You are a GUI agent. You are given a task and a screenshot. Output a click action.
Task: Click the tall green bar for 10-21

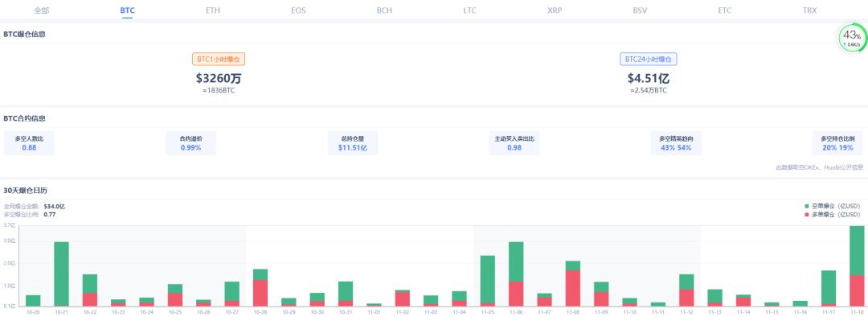coord(61,274)
